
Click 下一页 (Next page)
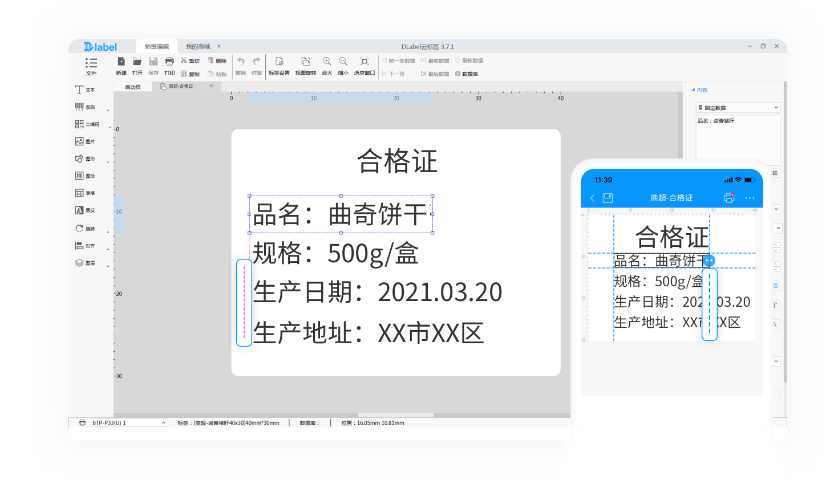coord(394,74)
